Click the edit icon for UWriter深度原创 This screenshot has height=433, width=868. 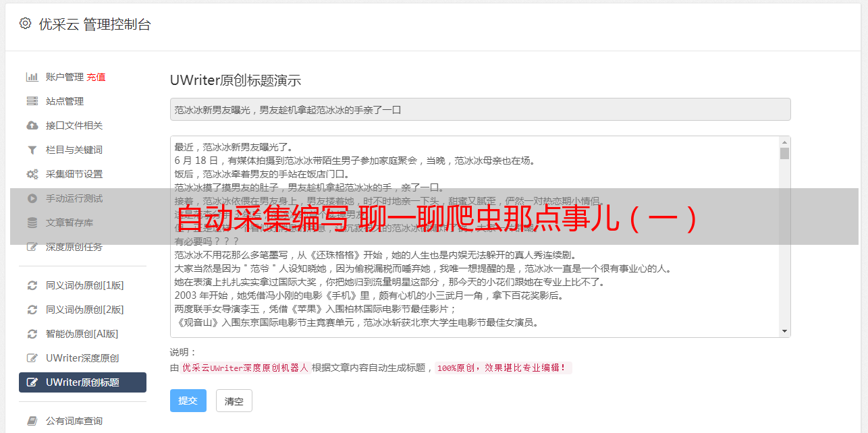[x=32, y=358]
